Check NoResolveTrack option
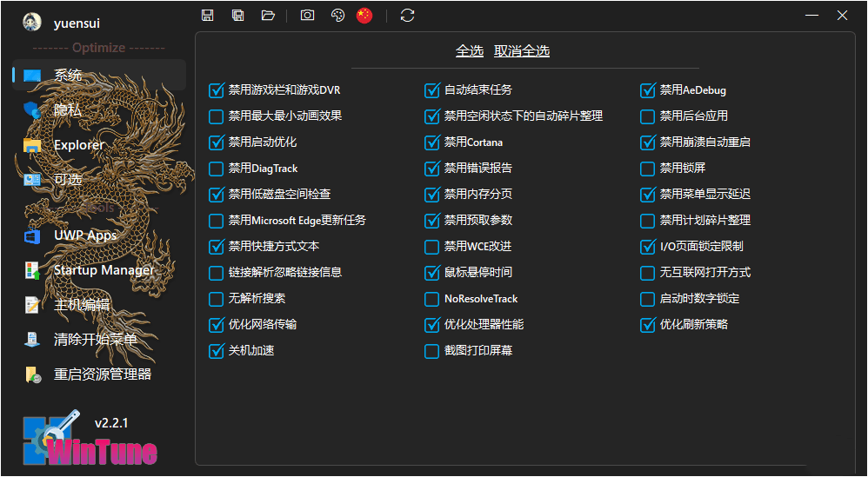Screen dimensions: 868x477 431,299
